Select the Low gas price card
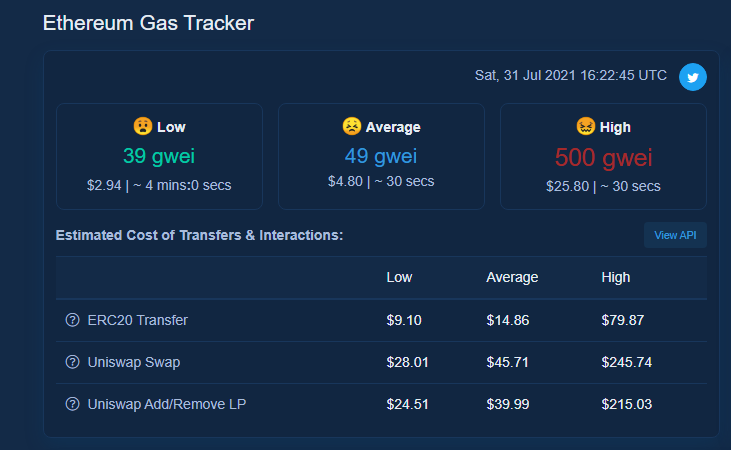Screen dimensions: 731x450 [159, 156]
